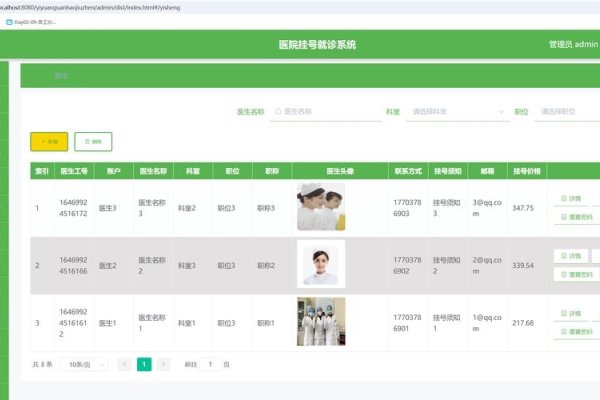
Task: Click the 联系方式 column header
Action: point(408,171)
